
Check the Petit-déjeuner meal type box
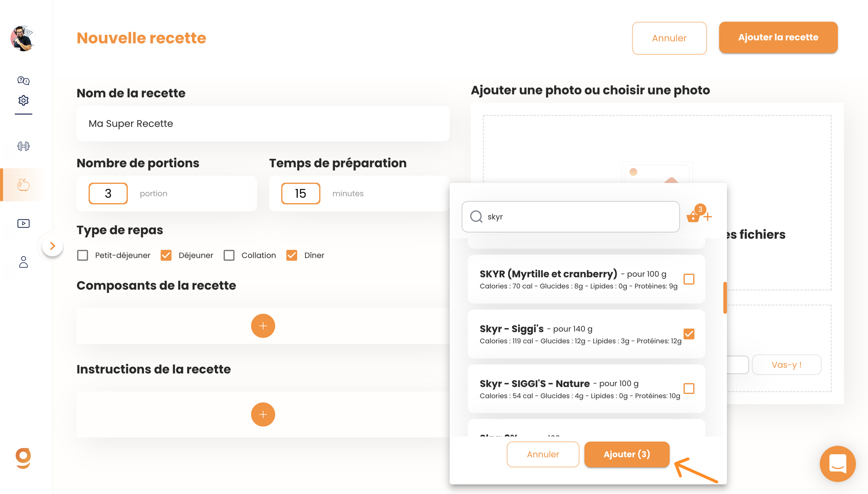coord(82,255)
